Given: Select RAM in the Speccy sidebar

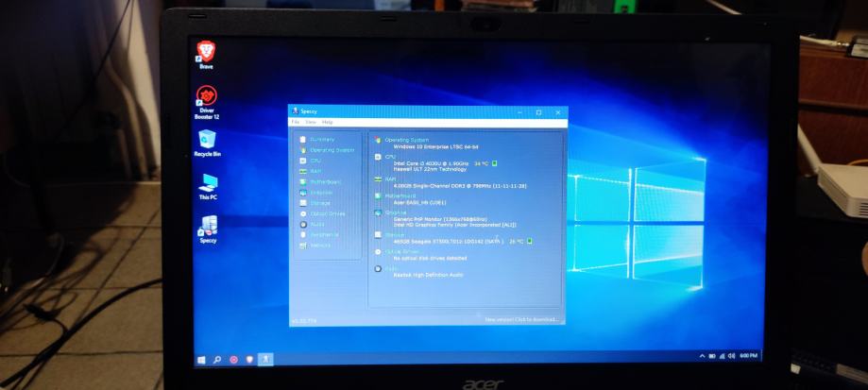Looking at the screenshot, I should tap(310, 171).
